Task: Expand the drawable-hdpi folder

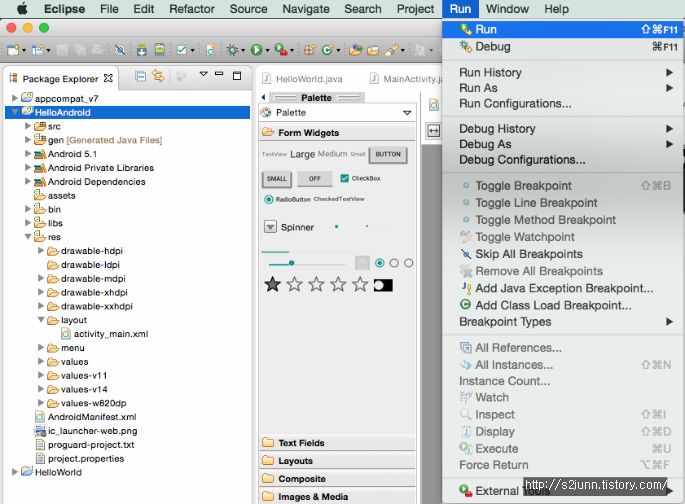Action: pyautogui.click(x=41, y=251)
